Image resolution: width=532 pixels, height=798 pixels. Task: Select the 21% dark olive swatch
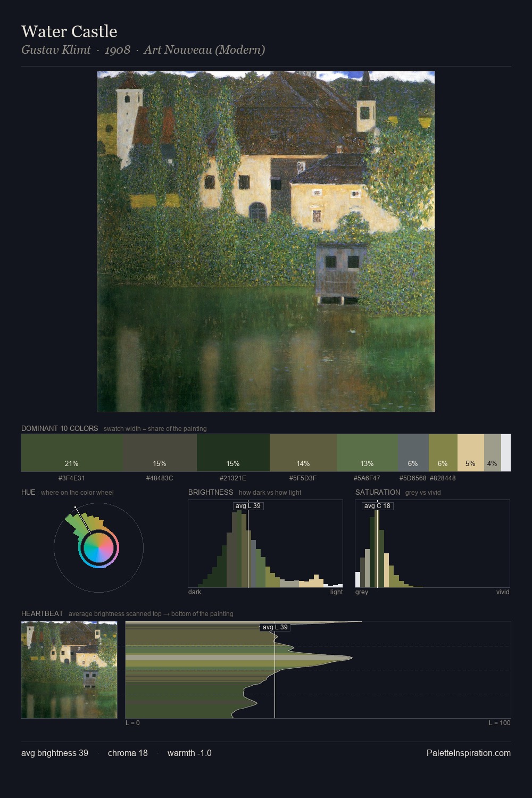72,453
